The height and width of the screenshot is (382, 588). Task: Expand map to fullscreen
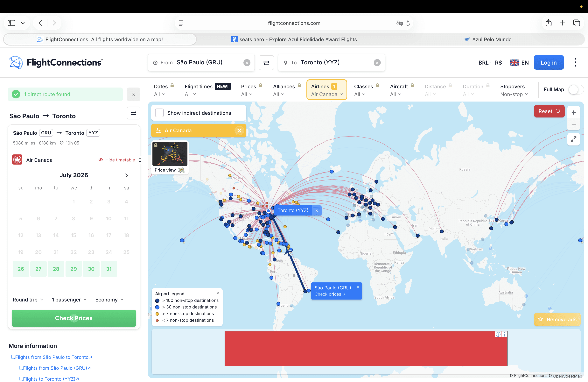point(573,139)
